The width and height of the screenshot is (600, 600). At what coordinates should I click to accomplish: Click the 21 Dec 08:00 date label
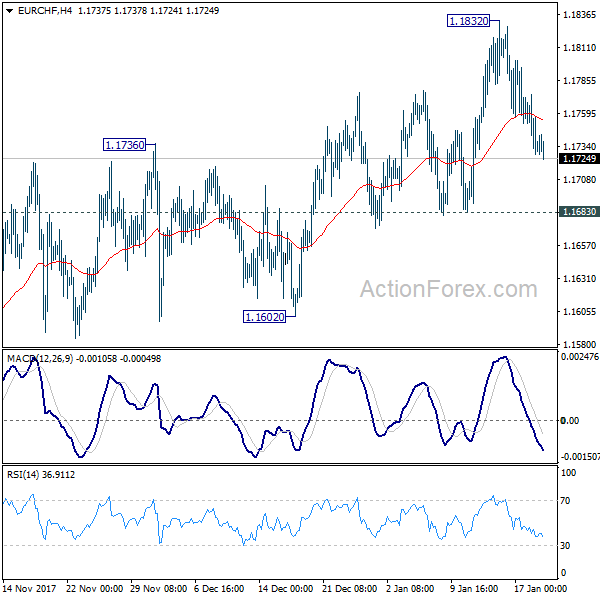(x=349, y=589)
